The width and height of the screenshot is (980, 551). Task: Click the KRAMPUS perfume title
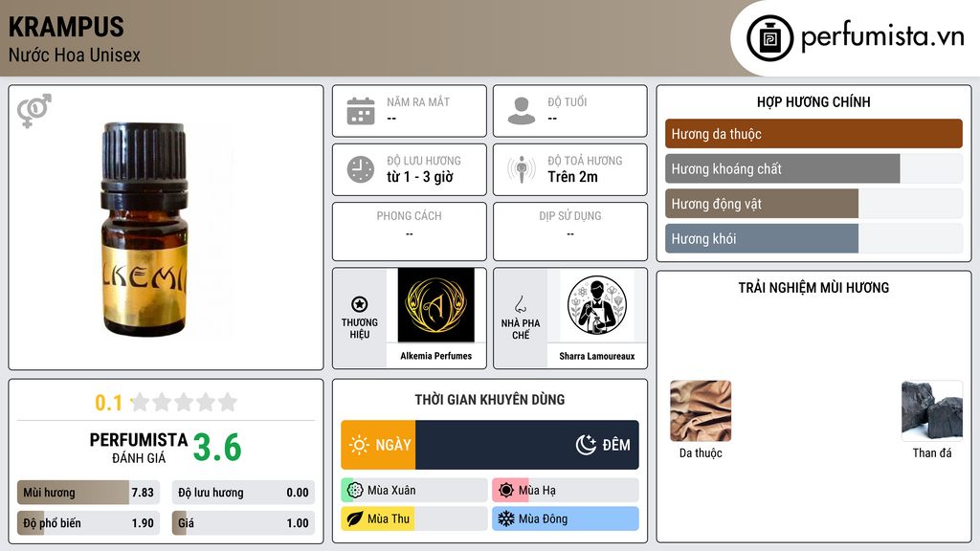66,27
